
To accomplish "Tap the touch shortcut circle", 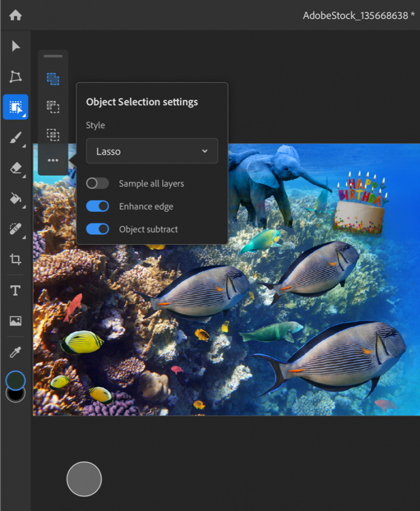I will pos(84,479).
